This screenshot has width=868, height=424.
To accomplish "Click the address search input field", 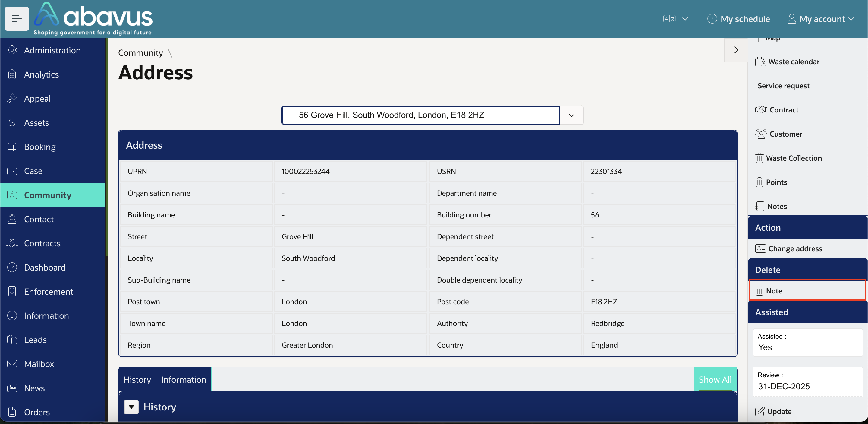I will 420,115.
